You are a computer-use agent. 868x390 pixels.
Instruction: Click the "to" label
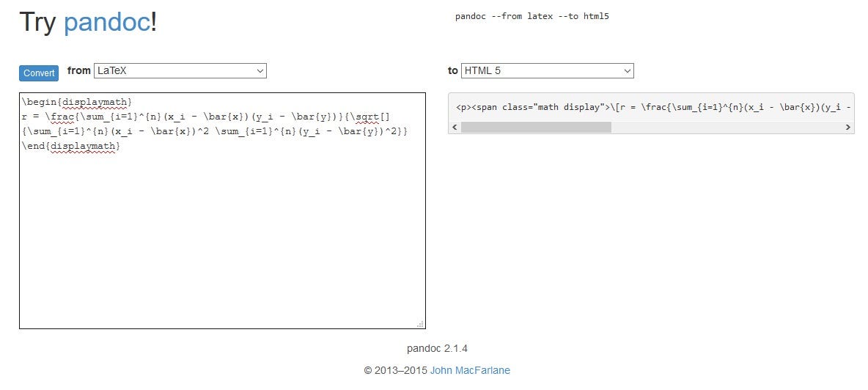pyautogui.click(x=453, y=70)
